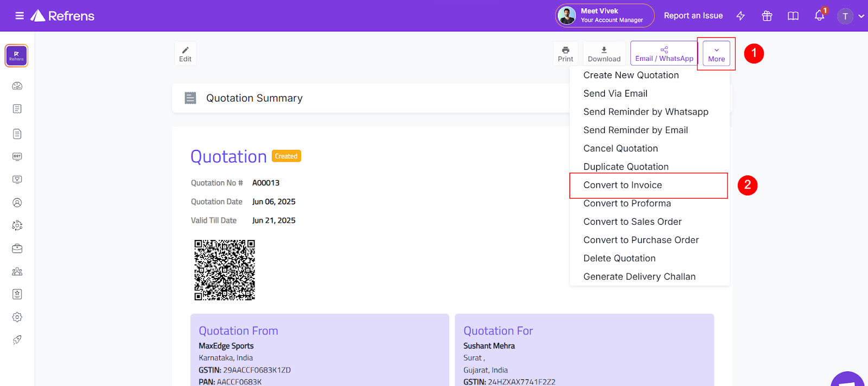Click Meet Vivek account manager badge
Screen dimensions: 868x386
[605, 16]
